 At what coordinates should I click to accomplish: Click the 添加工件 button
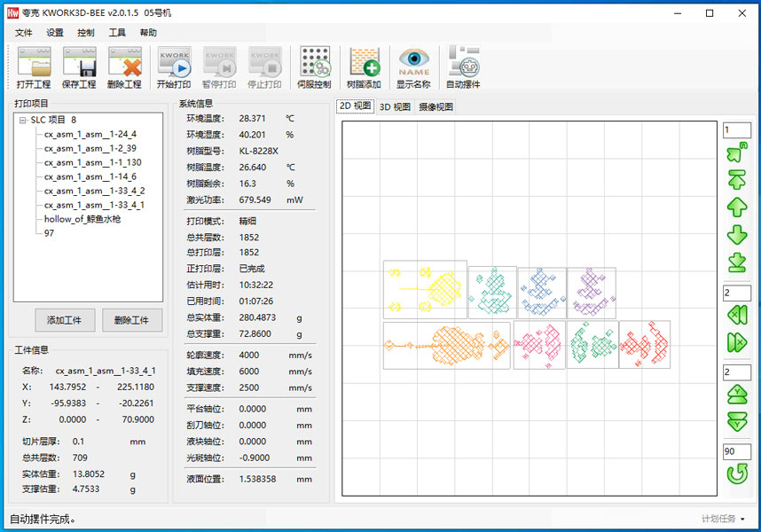click(65, 320)
